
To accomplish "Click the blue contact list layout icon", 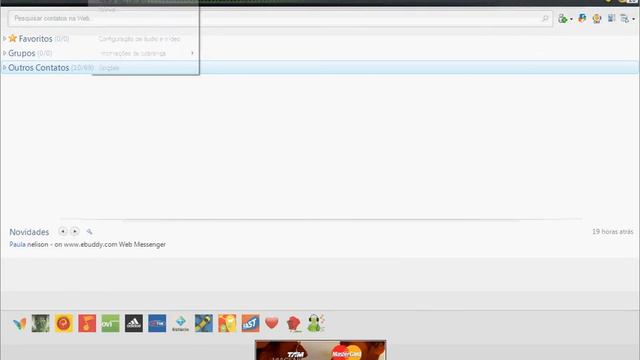I will [611, 18].
